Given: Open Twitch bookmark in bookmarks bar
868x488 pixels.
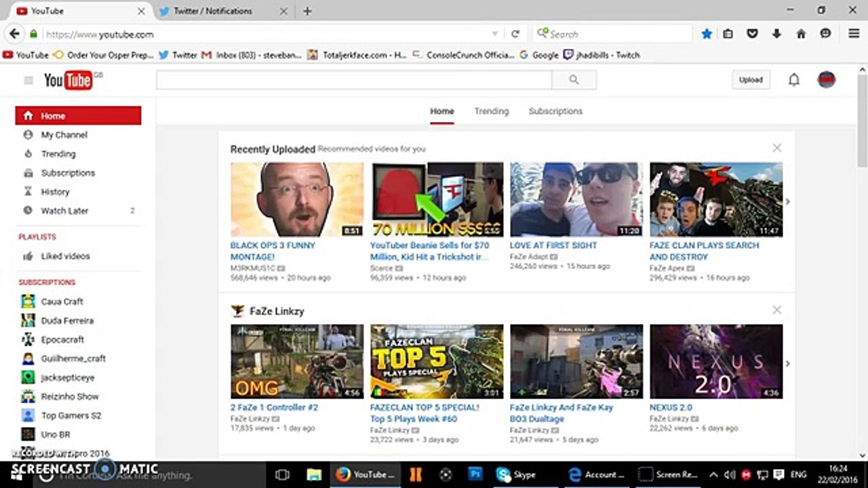Looking at the screenshot, I should (601, 55).
